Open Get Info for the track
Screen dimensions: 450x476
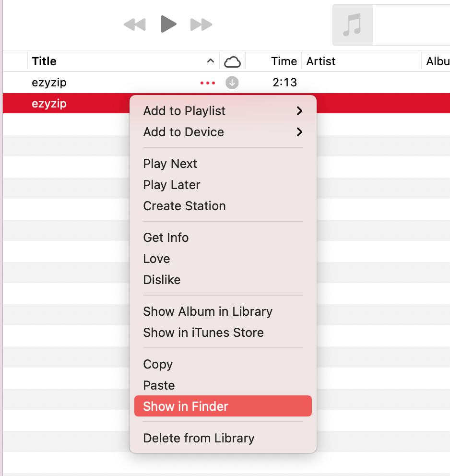coord(166,238)
